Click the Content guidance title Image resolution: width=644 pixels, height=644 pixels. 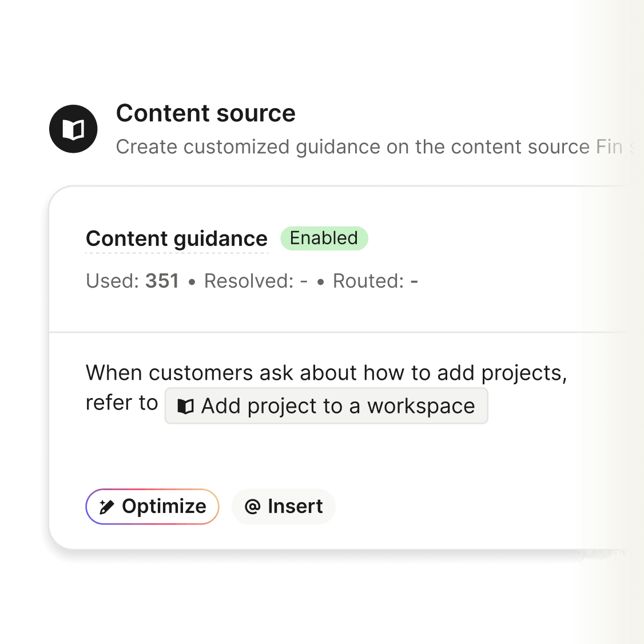pos(176,238)
